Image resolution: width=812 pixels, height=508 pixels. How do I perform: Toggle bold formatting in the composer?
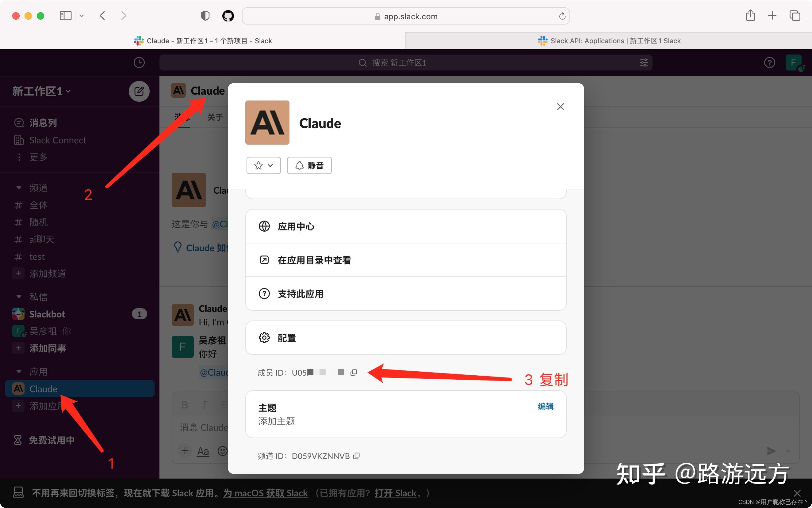coord(185,404)
